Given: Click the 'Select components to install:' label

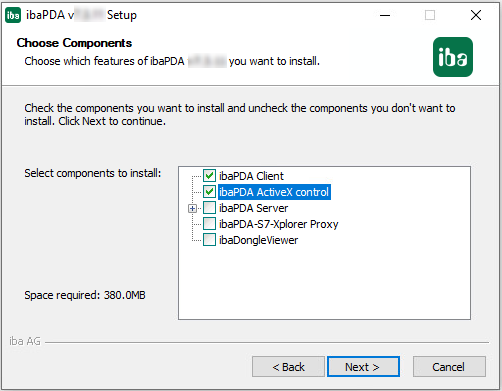Looking at the screenshot, I should [x=92, y=173].
